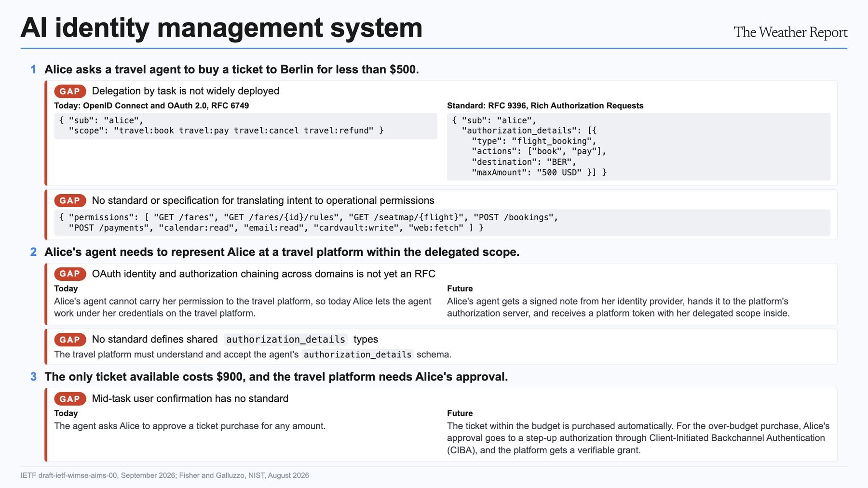Image resolution: width=868 pixels, height=488 pixels.
Task: Click GAP badge beside "OAuth identity and authorization chaining"
Action: pos(70,274)
